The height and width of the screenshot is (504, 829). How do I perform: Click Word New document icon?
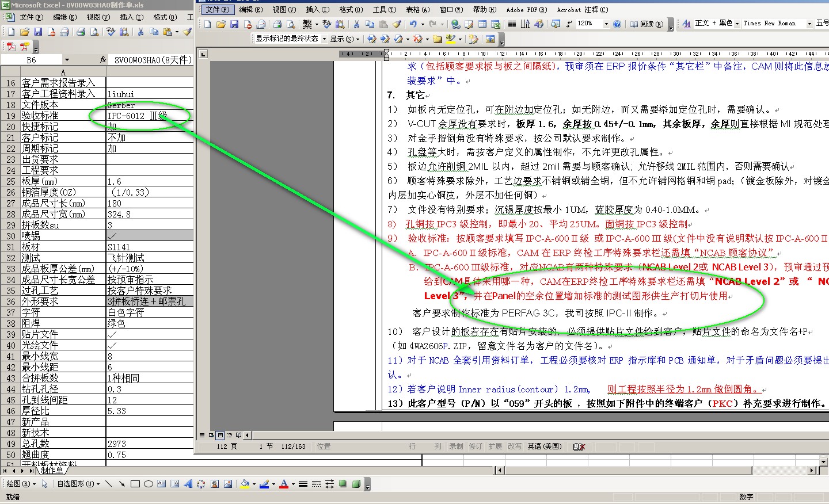pos(207,24)
